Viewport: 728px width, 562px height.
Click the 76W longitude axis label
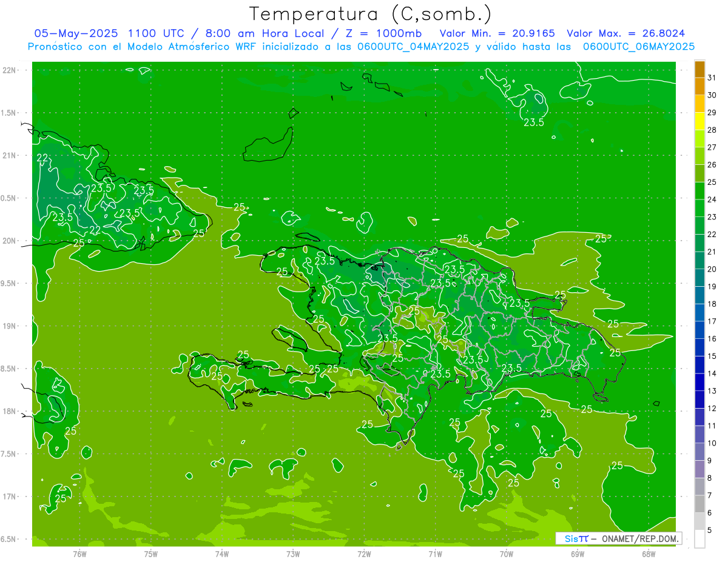[79, 554]
